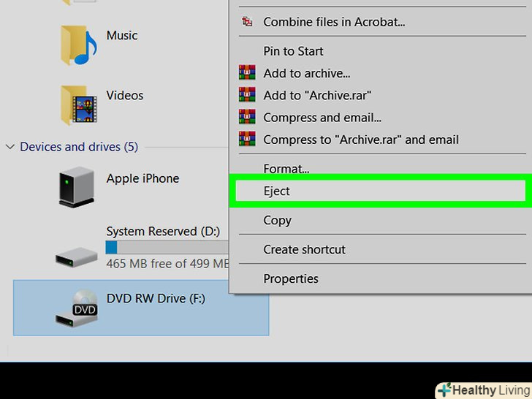This screenshot has height=399, width=532.
Task: Click the DVD RW Drive (F:) label
Action: click(156, 299)
